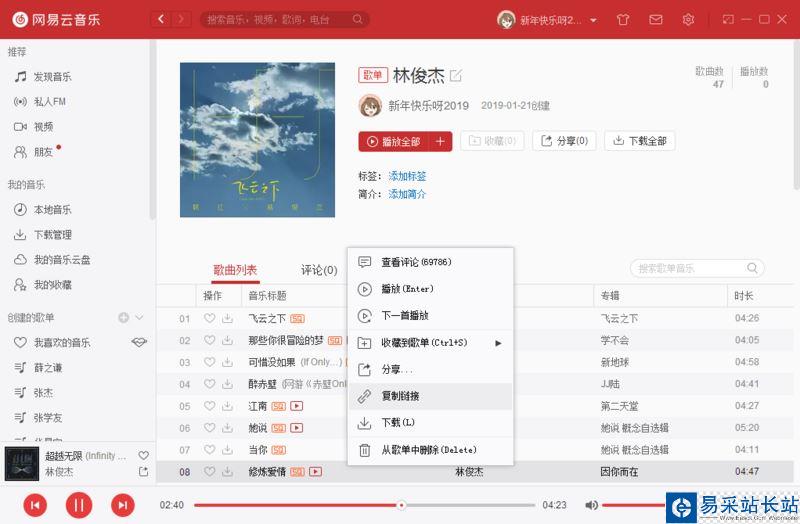Open playlist cover image 飞云之下
800x524 pixels.
pos(257,140)
